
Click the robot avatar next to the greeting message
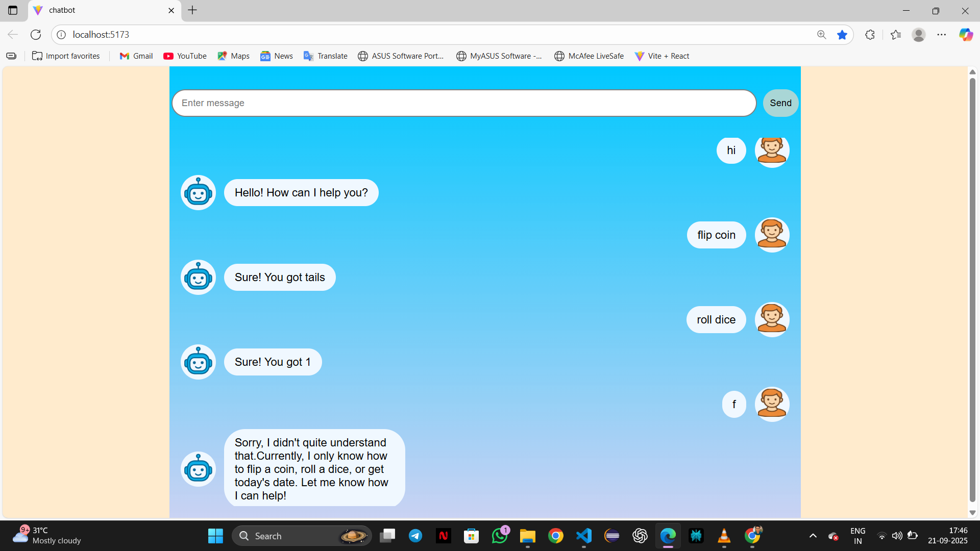[198, 192]
